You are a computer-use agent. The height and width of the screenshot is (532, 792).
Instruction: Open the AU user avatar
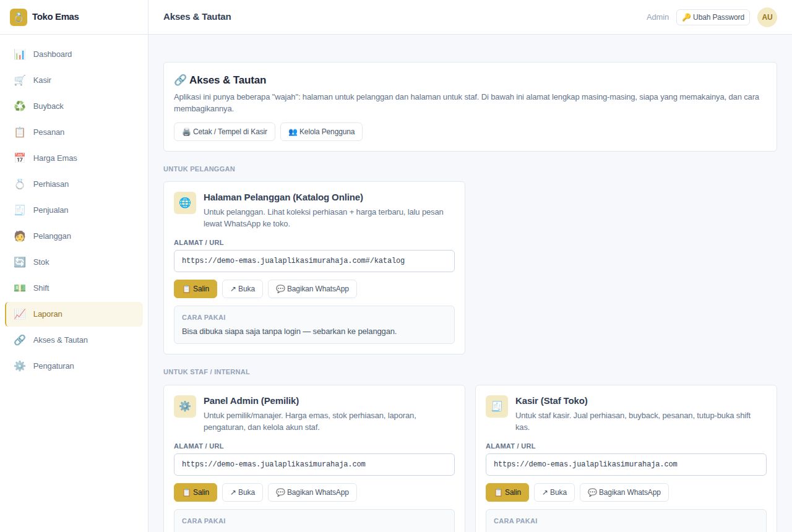coord(767,17)
